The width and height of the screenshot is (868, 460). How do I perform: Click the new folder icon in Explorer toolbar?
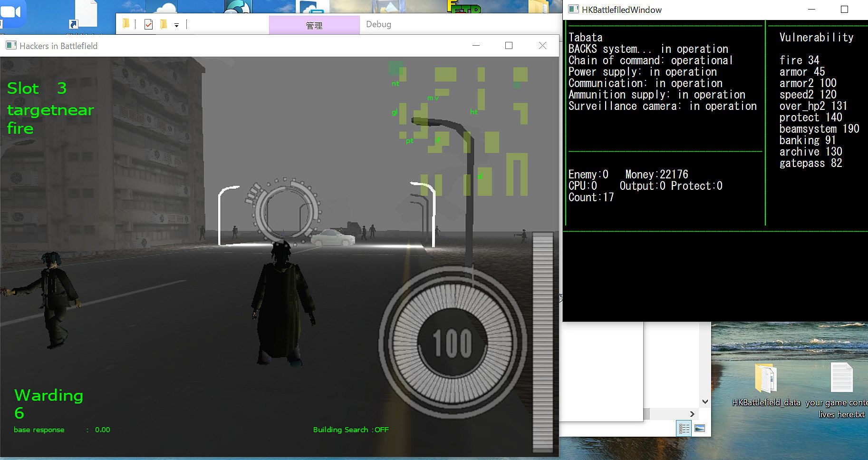pos(164,24)
